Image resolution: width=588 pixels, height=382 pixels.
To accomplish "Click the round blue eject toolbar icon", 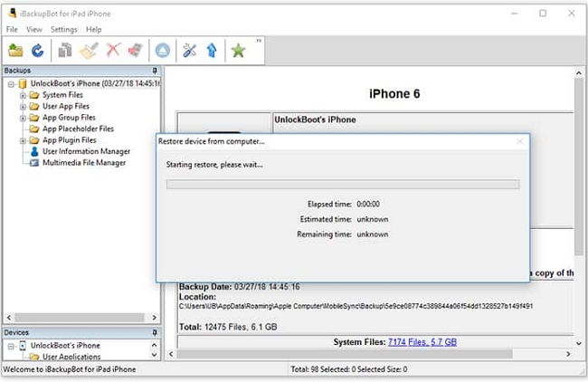I will (x=162, y=51).
